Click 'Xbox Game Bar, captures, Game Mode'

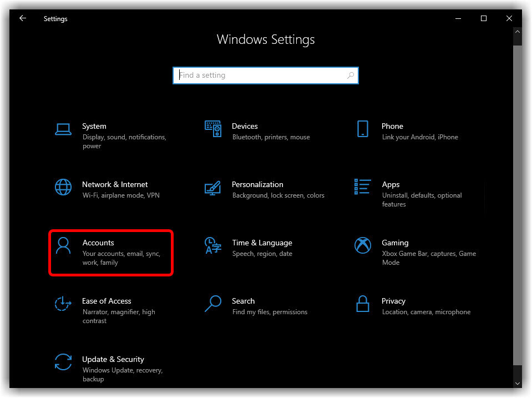click(x=429, y=258)
